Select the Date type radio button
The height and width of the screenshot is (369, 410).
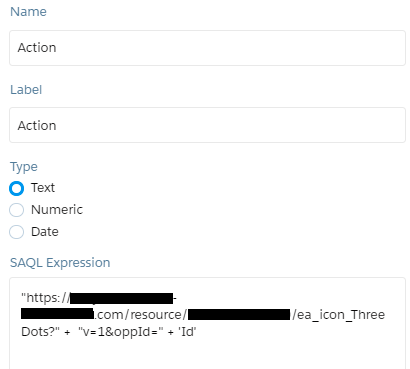[16, 232]
